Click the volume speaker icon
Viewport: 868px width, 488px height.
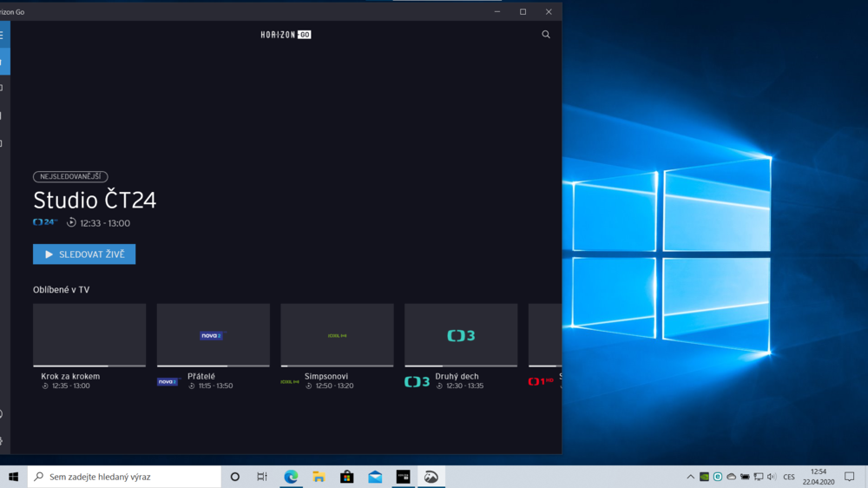772,477
